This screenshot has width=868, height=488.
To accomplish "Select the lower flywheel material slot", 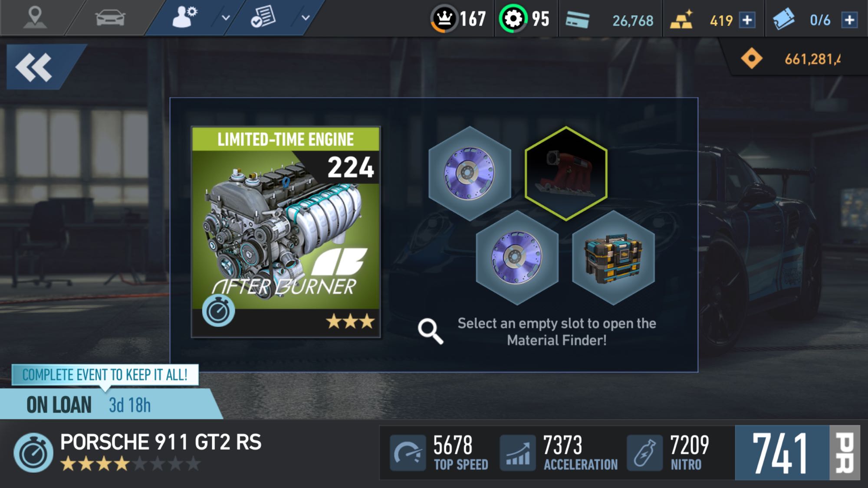I will pyautogui.click(x=517, y=258).
